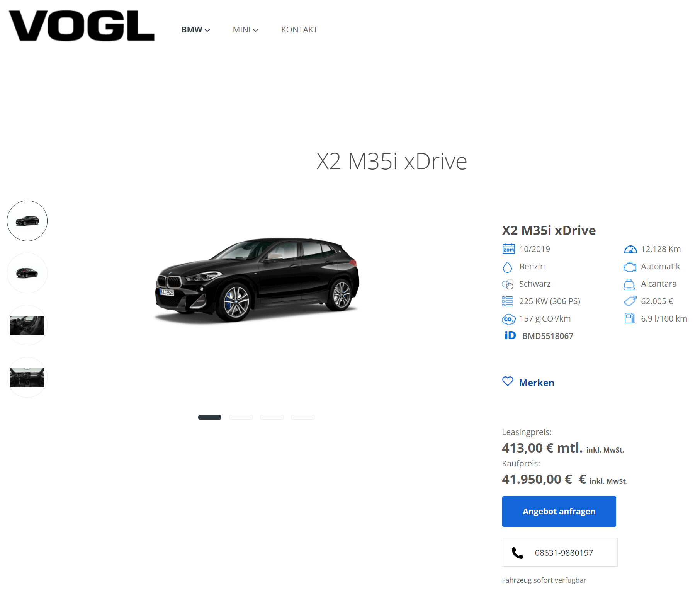Click the fuel drop icon beside Benzin
Image resolution: width=700 pixels, height=592 pixels.
507,267
